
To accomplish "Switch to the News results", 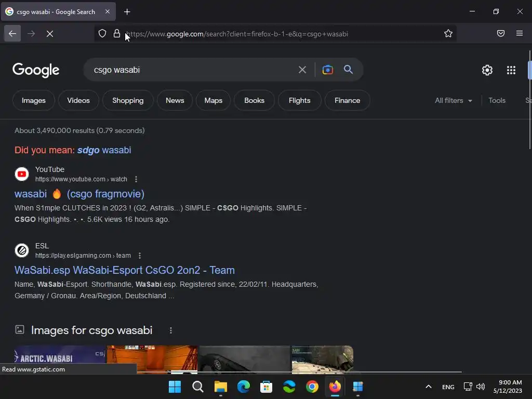I will tap(175, 100).
